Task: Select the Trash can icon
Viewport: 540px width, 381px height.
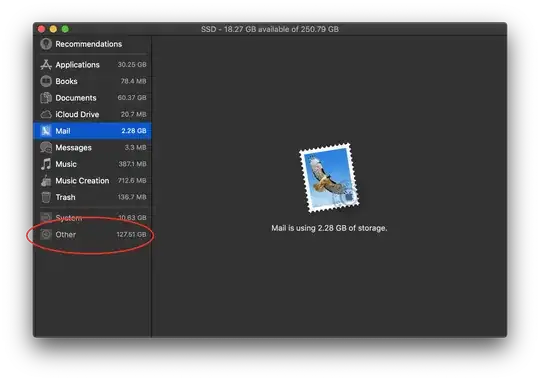Action: coord(46,197)
